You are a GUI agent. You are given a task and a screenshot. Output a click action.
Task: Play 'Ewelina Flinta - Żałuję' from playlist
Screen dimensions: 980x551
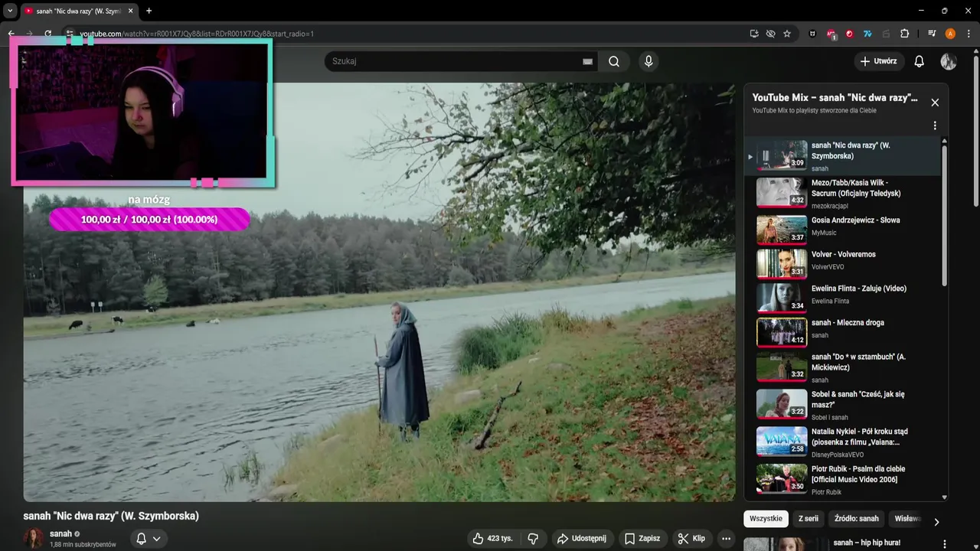(842, 297)
